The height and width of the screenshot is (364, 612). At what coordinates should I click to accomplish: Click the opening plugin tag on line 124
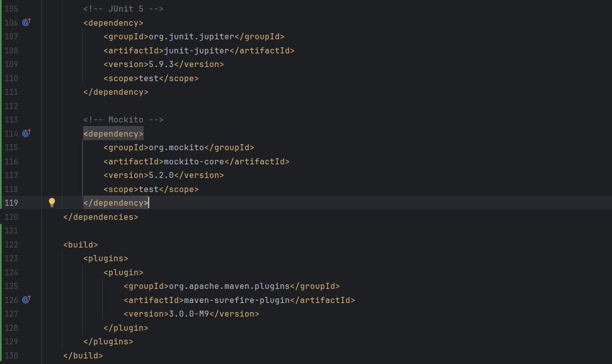click(x=123, y=272)
